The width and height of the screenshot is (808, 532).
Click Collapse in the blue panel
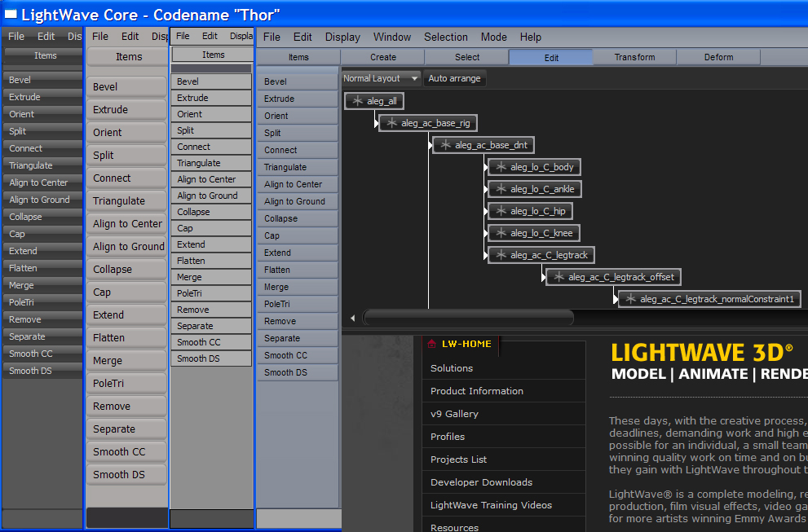(298, 218)
